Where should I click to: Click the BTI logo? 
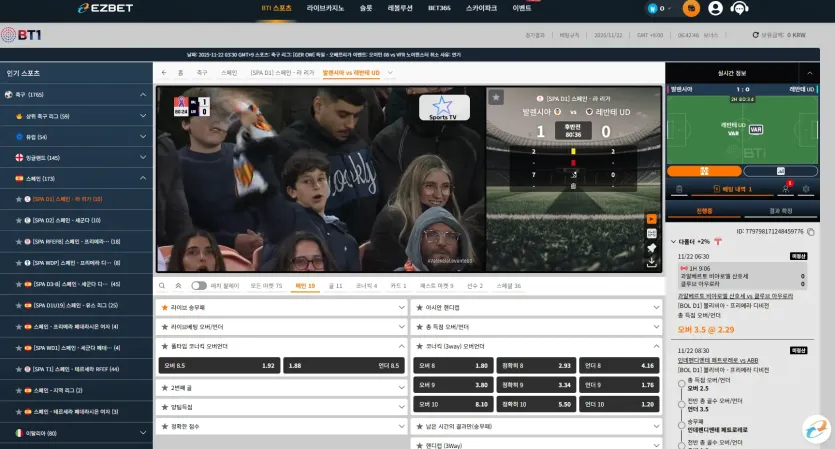click(21, 35)
